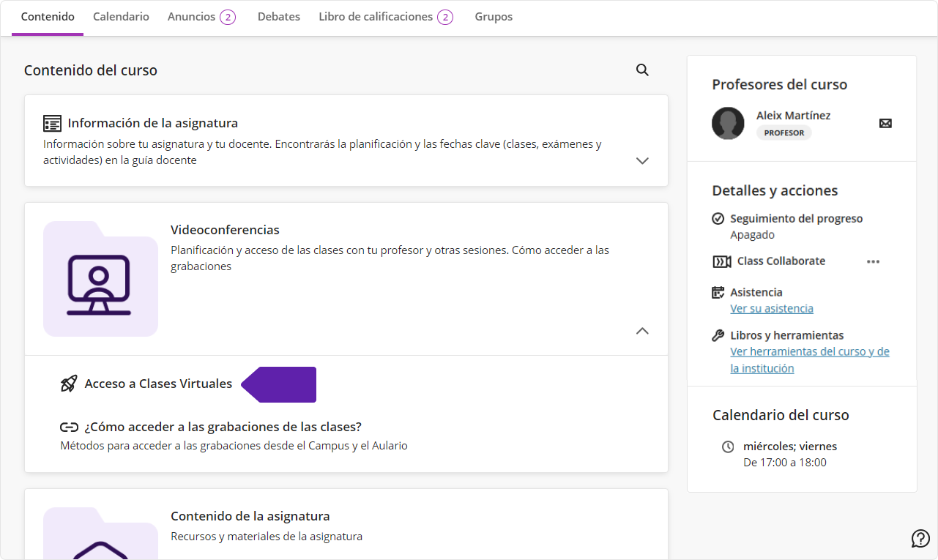The image size is (938, 560).
Task: Click the Aleix Martínez name
Action: point(794,116)
